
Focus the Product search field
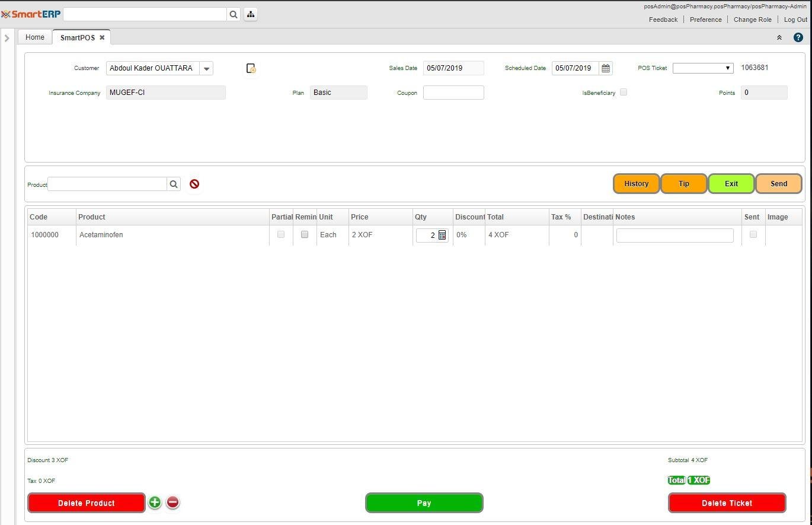pyautogui.click(x=107, y=184)
